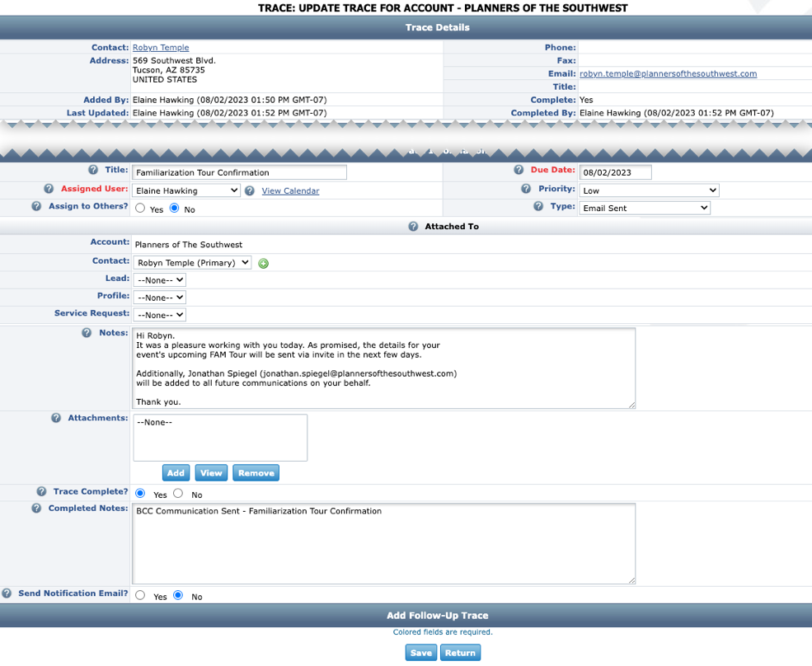Open help icon beside Trace Complete label
The width and height of the screenshot is (812, 666).
click(41, 491)
